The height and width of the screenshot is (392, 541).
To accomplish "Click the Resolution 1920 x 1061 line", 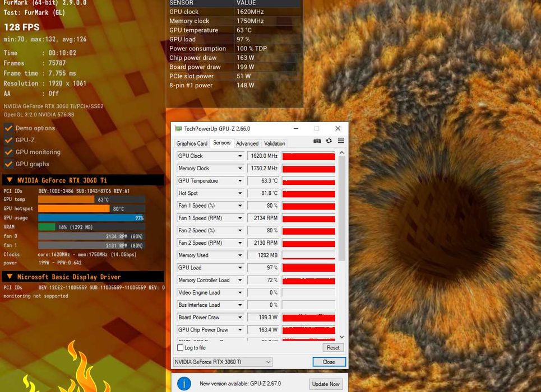I will pos(45,83).
